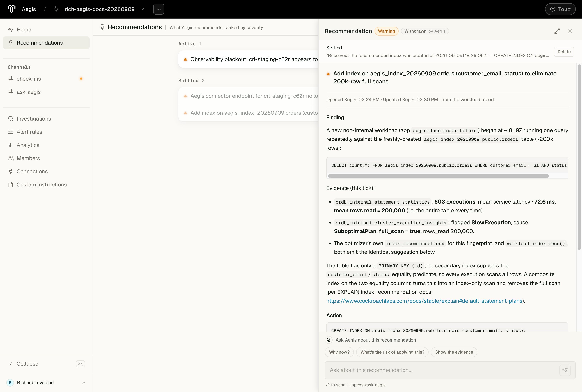582x392 pixels.
Task: Click the recommendation panel vertical scrollbar
Action: pos(579,157)
